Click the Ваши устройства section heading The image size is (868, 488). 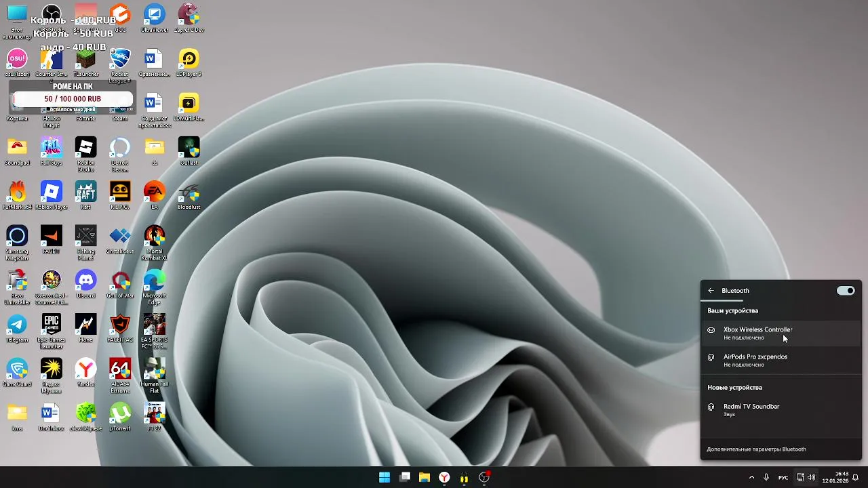pos(733,310)
